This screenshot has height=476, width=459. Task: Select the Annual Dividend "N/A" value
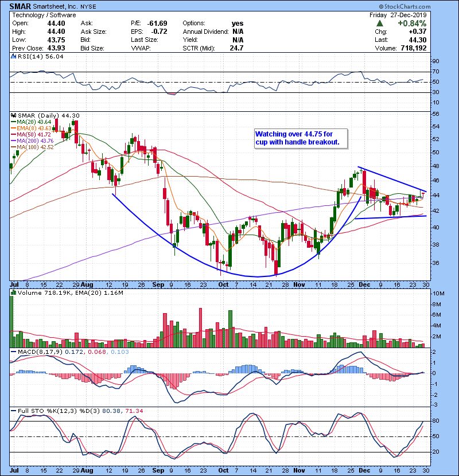point(238,32)
